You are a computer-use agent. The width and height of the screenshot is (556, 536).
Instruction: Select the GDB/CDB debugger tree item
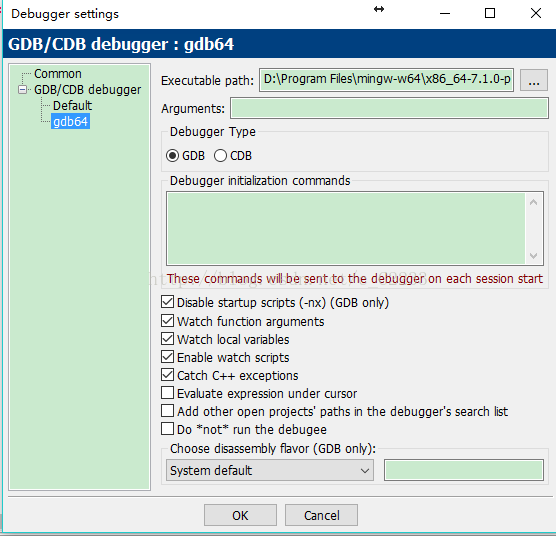[87, 90]
